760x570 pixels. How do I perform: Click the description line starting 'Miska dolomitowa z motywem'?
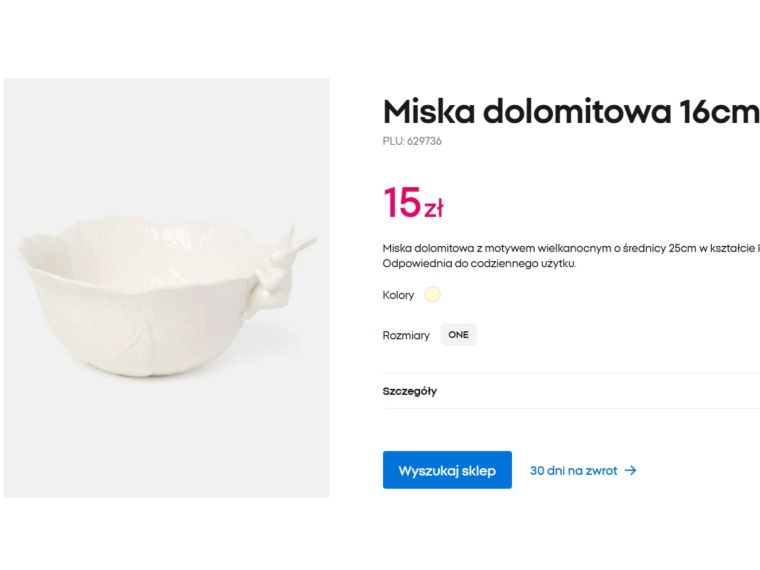[570, 247]
